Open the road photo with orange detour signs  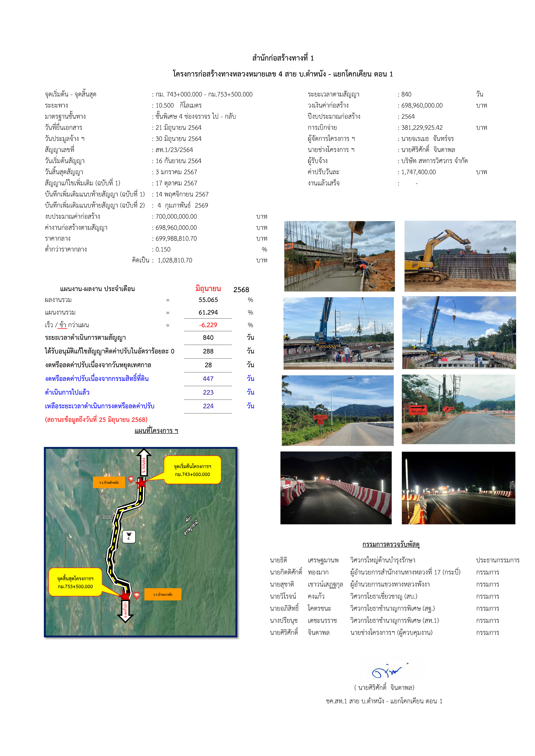(x=458, y=409)
